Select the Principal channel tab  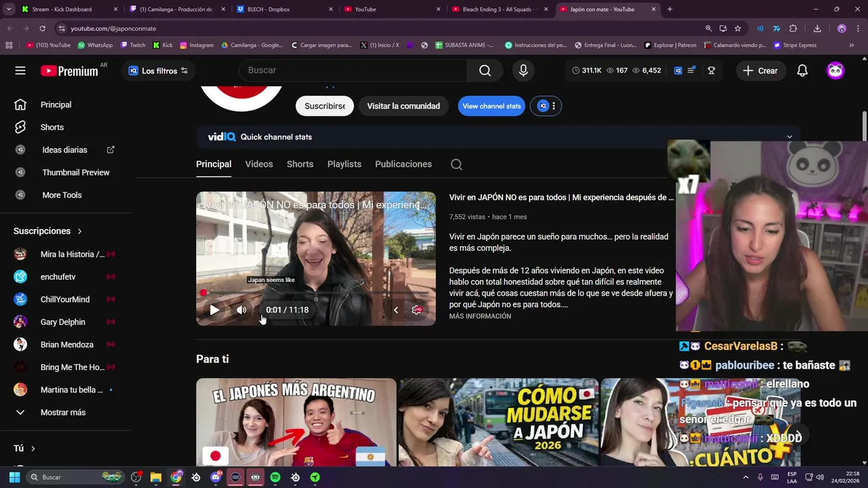(214, 164)
